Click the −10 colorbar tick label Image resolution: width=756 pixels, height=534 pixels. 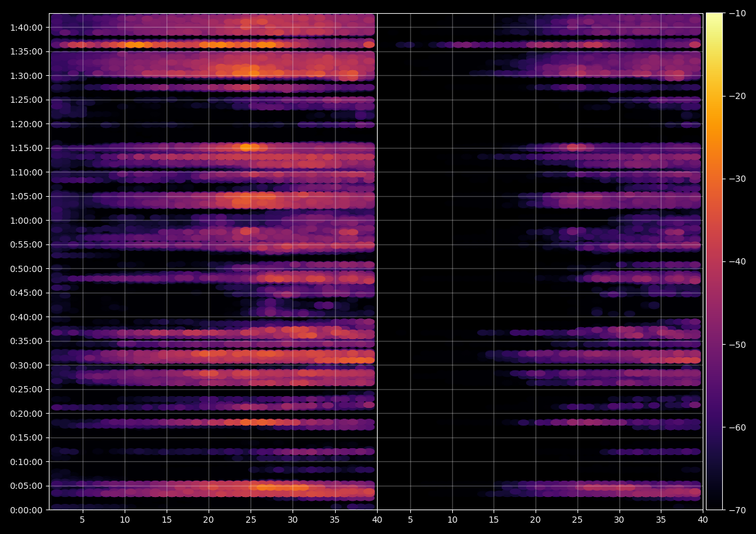737,13
